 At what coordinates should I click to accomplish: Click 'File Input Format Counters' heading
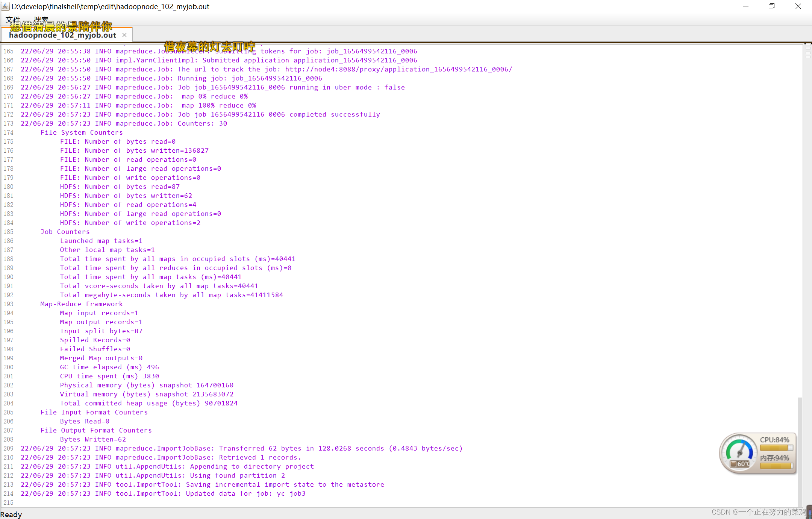coord(94,412)
